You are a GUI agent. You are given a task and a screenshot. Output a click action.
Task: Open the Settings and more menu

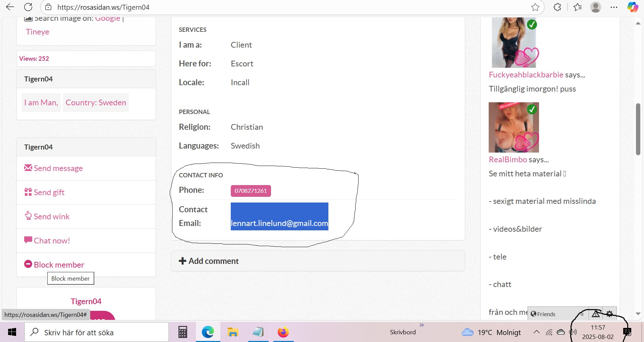pyautogui.click(x=614, y=7)
